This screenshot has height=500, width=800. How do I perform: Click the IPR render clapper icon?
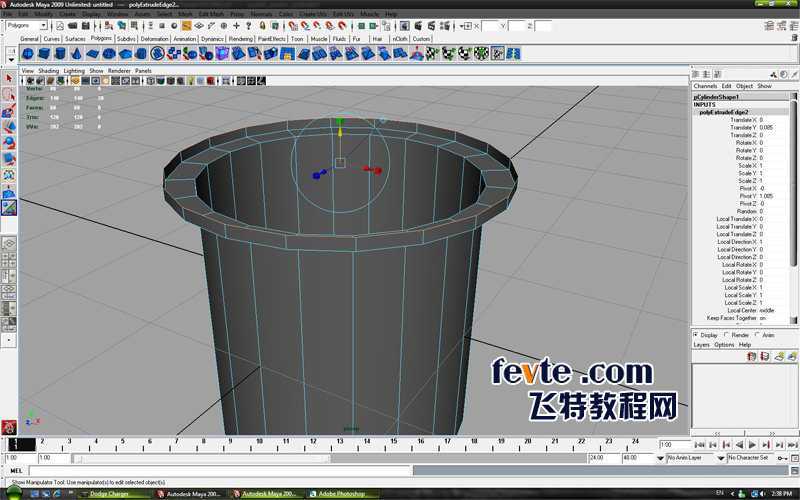point(432,26)
